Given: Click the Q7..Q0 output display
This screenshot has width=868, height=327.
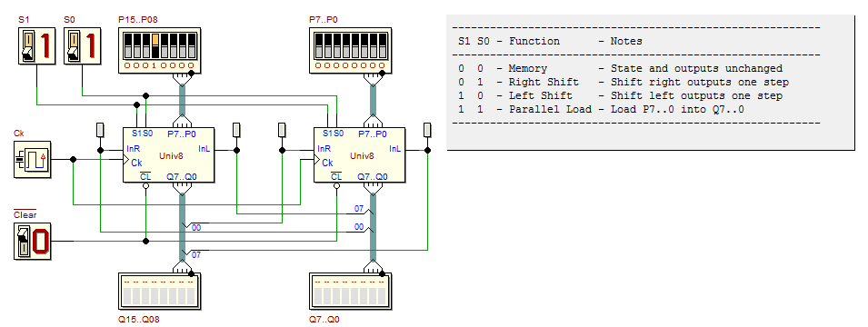Looking at the screenshot, I should point(350,291).
